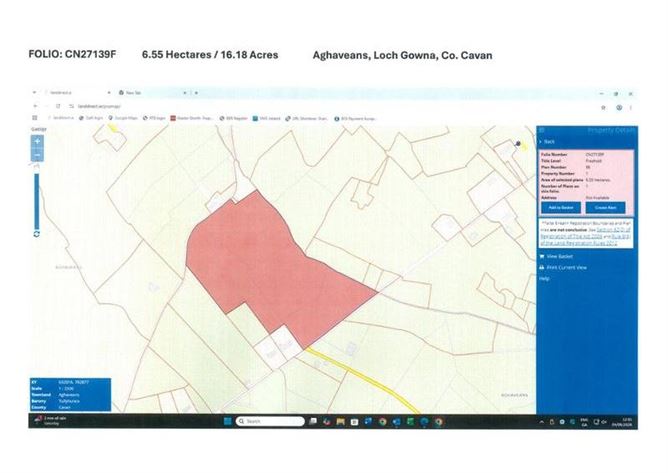Close the New Tab browser tab
The image size is (668, 473).
(185, 93)
